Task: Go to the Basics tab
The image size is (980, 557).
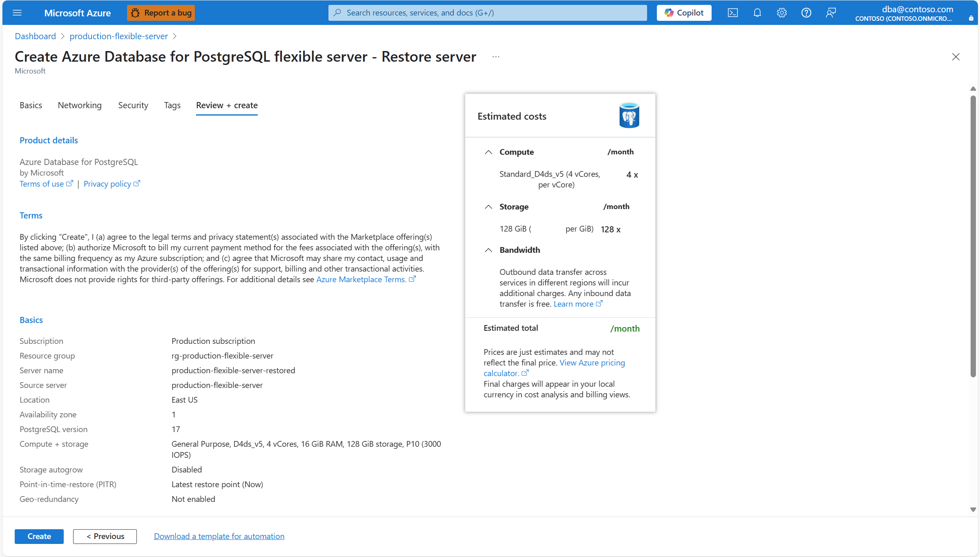Action: [x=31, y=105]
